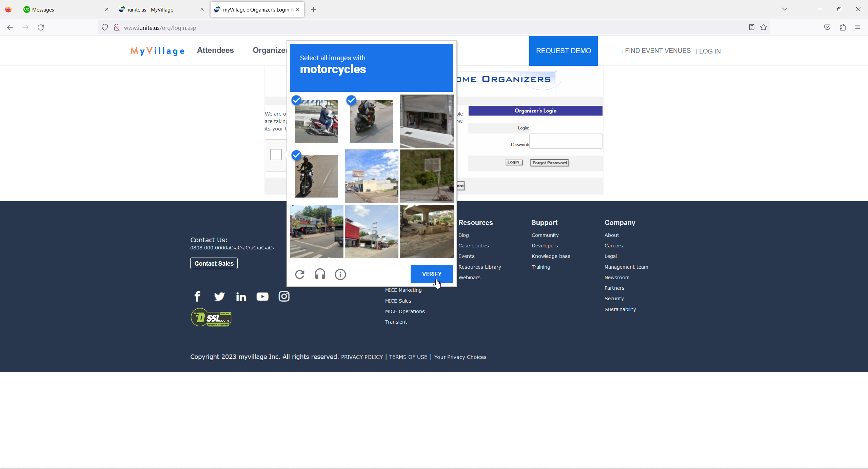Screen dimensions: 868x469
Task: Click the Forgot Password button
Action: point(549,163)
